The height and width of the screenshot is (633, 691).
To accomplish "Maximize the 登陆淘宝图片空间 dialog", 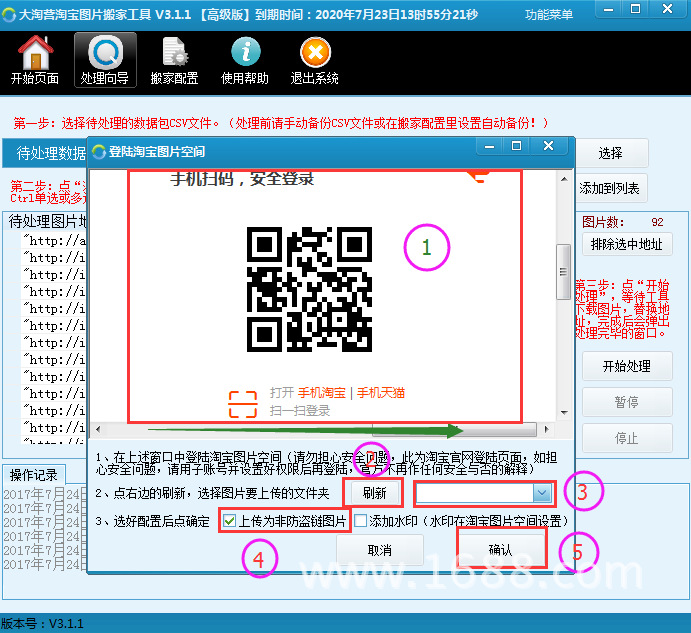I will (516, 146).
